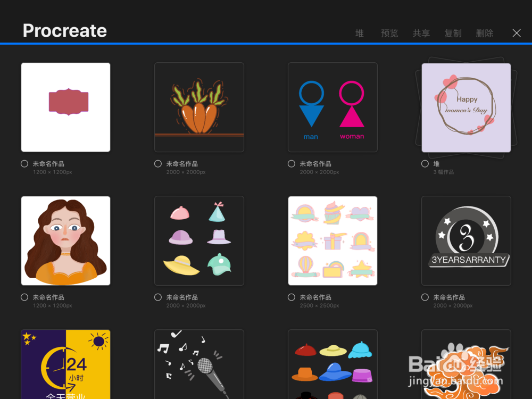Tap the 预览 (Preview) button
The image size is (532, 399).
pos(389,33)
